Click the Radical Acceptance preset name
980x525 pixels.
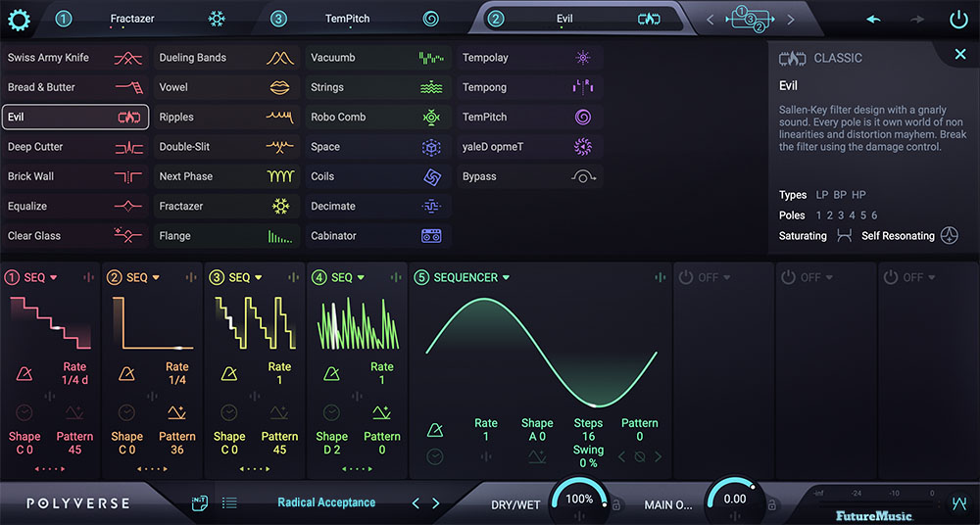(x=327, y=502)
